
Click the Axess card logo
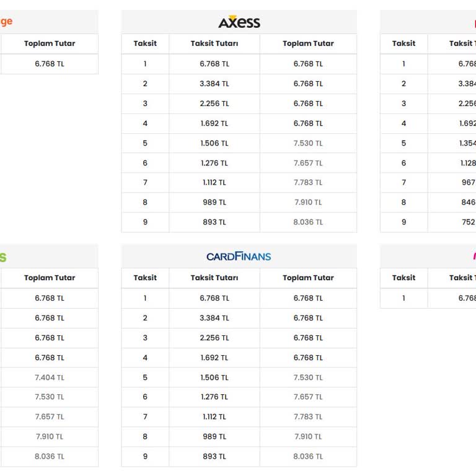click(239, 22)
